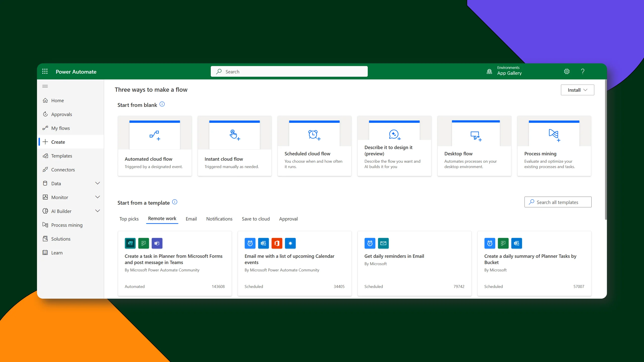
Task: Switch to the Top picks tab
Action: click(x=129, y=219)
